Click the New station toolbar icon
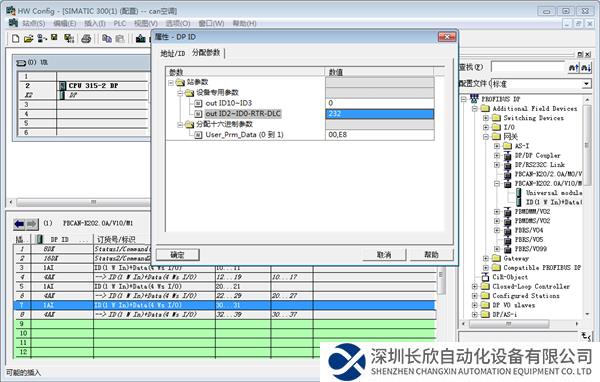 tap(15, 38)
